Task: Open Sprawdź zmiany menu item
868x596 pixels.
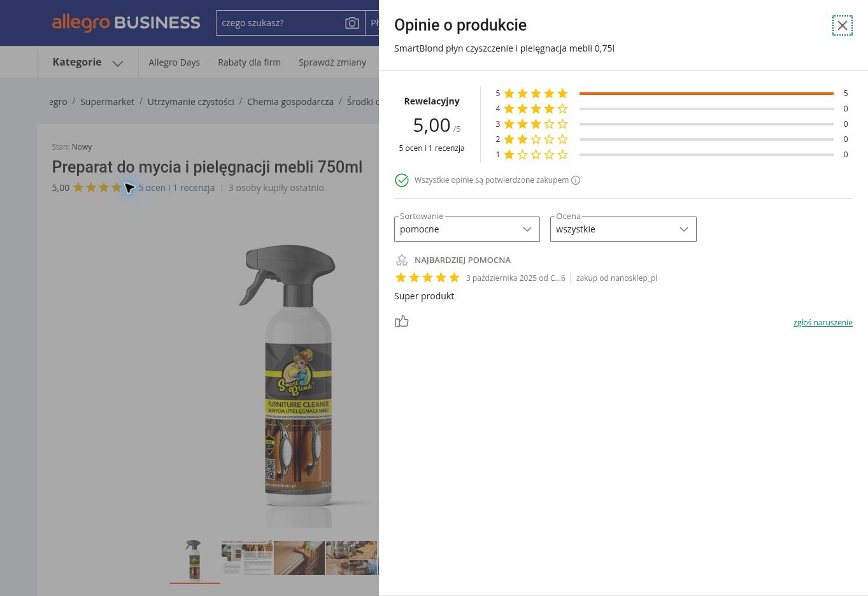Action: pyautogui.click(x=332, y=62)
